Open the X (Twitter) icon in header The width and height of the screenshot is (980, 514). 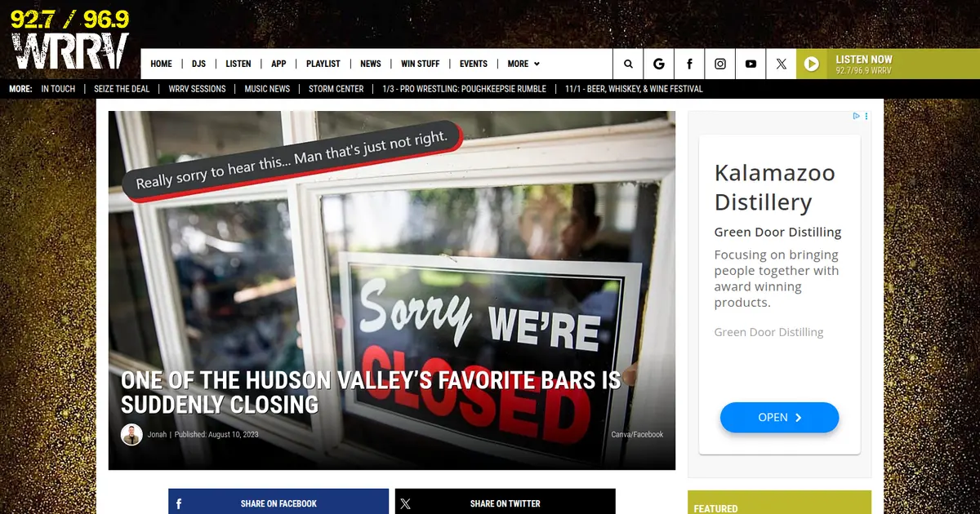click(x=782, y=64)
